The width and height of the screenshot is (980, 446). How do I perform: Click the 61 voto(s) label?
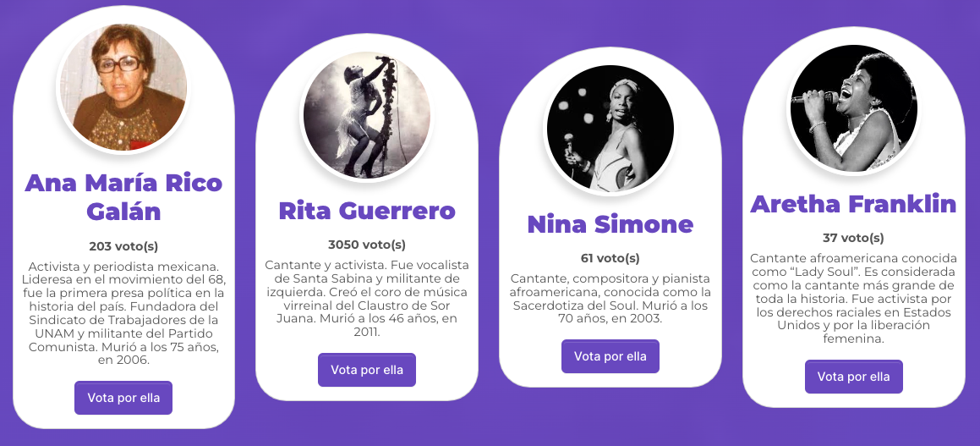tap(610, 258)
